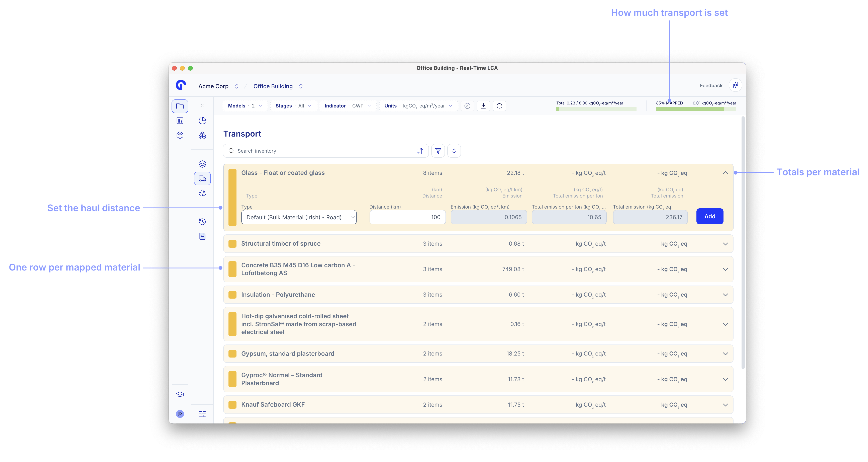Open the stacked cubes materials icon
Screen dimensions: 868x462
(x=202, y=135)
